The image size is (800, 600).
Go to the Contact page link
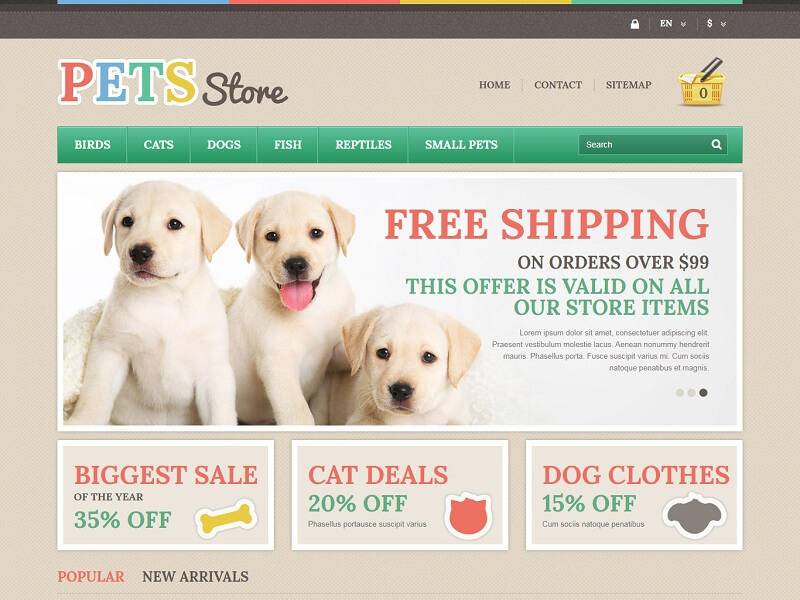(x=558, y=85)
